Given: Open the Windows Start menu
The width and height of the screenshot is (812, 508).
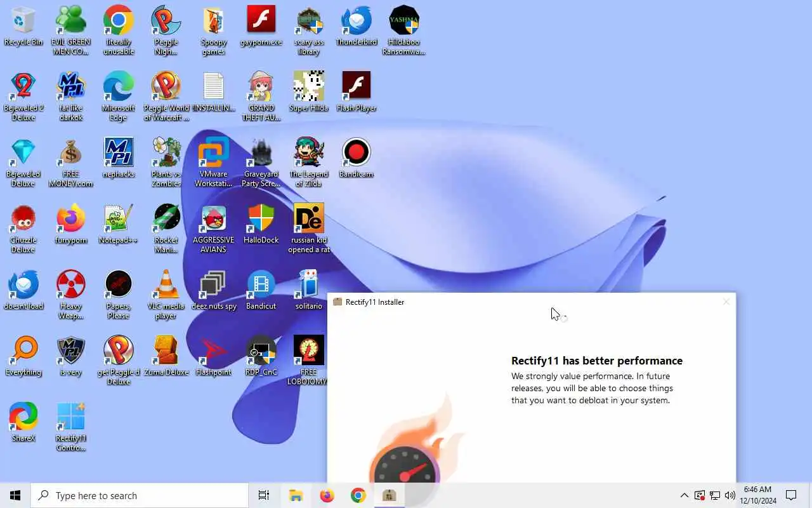Looking at the screenshot, I should pyautogui.click(x=15, y=495).
